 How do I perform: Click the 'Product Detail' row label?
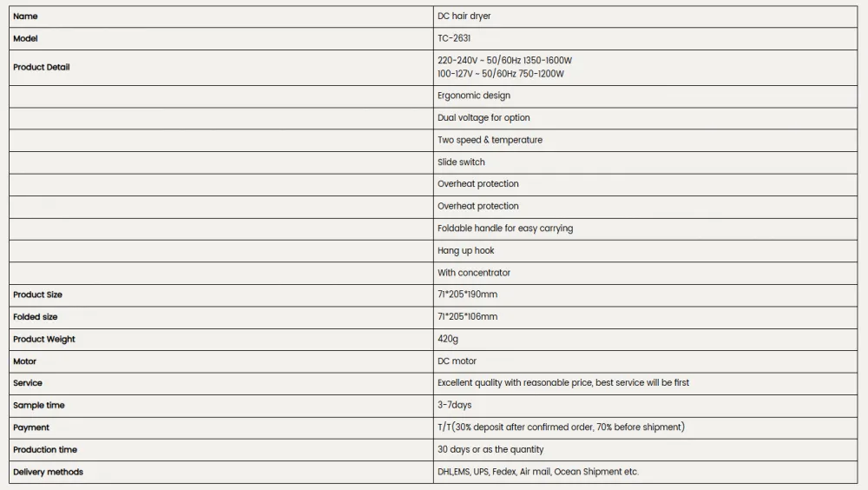pos(42,67)
